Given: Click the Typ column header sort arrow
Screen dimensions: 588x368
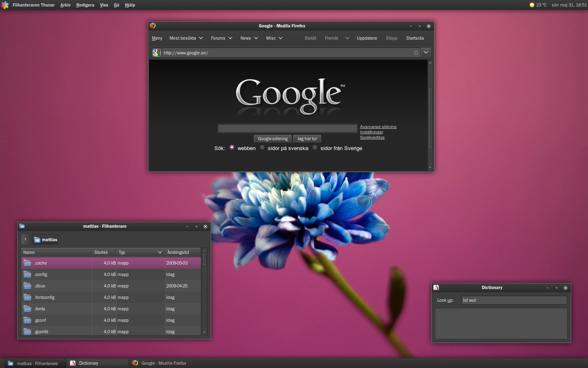Looking at the screenshot, I should [160, 252].
